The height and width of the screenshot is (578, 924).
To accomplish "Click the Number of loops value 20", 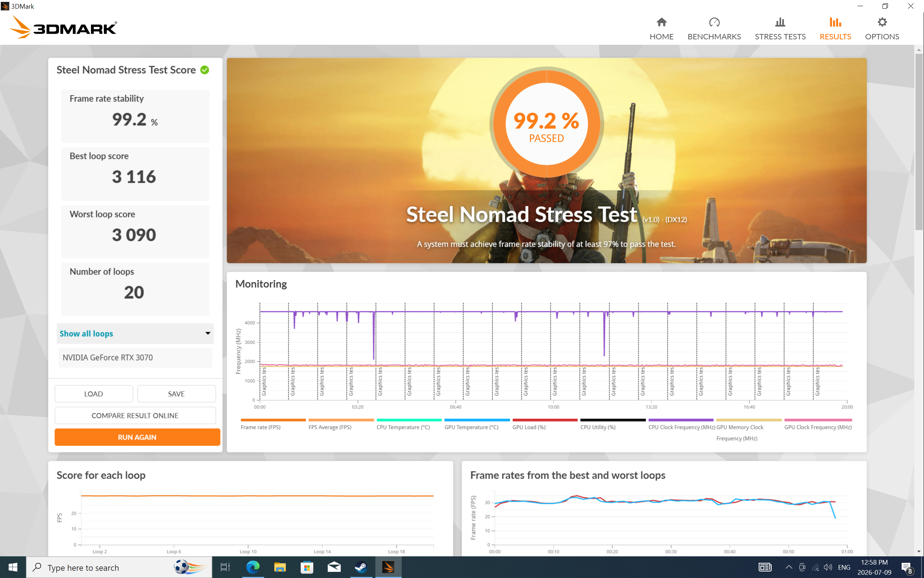I will coord(134,293).
